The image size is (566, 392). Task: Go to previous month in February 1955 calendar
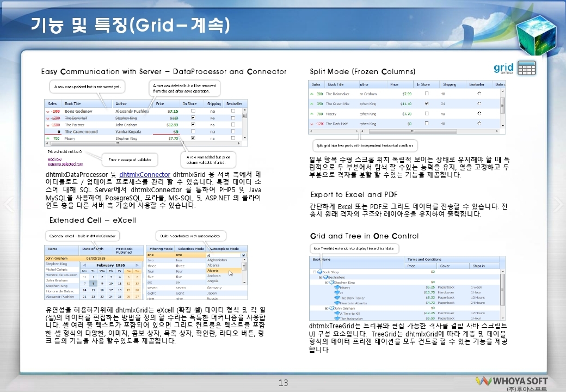coord(84,265)
